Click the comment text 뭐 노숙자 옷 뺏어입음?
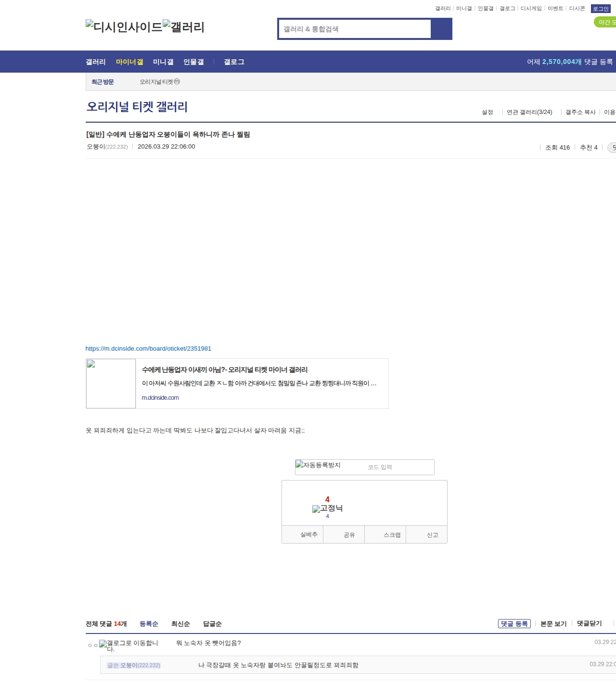This screenshot has width=616, height=684. pyautogui.click(x=208, y=643)
